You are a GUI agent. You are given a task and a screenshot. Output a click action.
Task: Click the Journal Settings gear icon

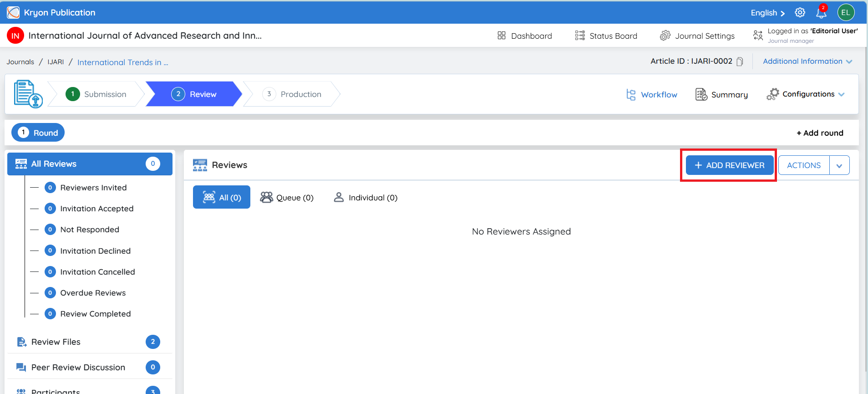pos(665,36)
